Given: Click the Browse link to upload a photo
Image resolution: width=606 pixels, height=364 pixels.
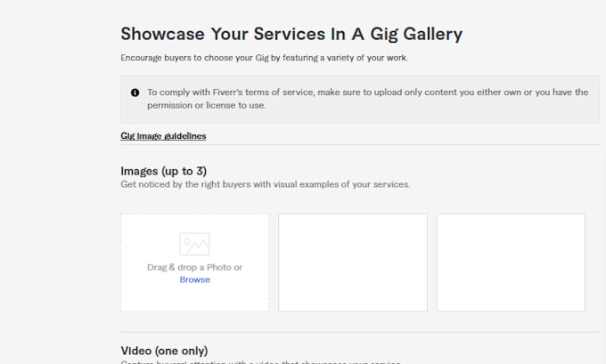Looking at the screenshot, I should (x=195, y=279).
